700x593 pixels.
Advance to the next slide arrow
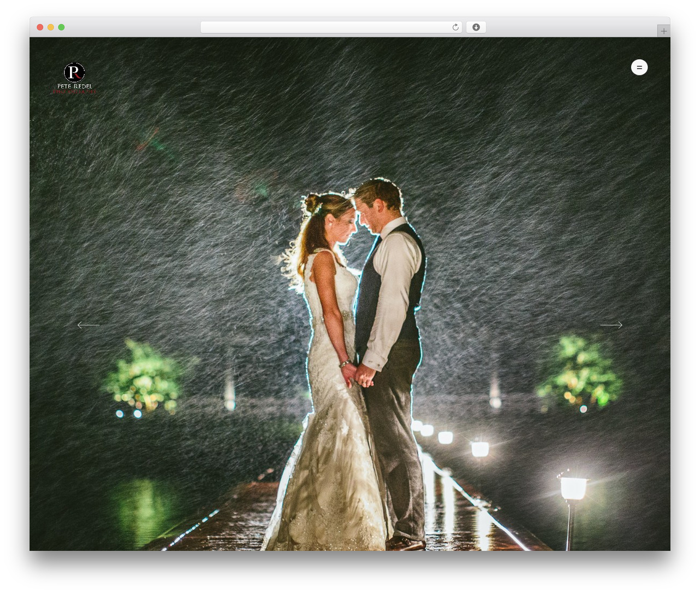tap(611, 325)
